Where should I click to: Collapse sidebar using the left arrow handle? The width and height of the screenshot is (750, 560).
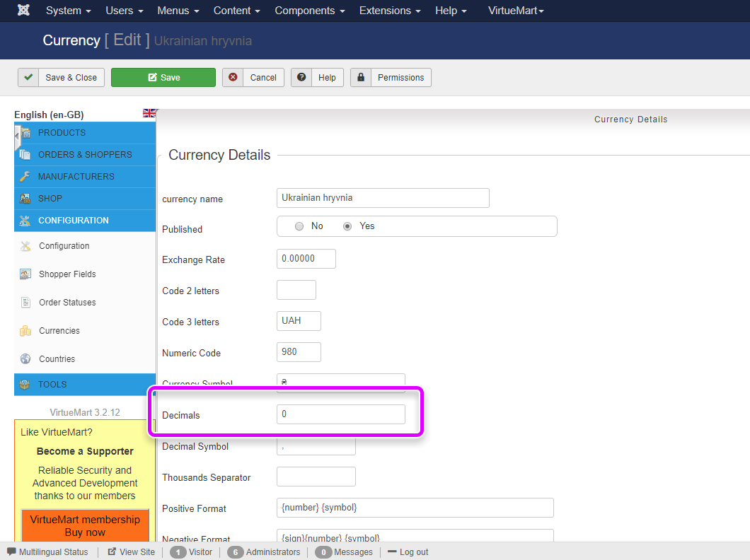click(x=17, y=136)
